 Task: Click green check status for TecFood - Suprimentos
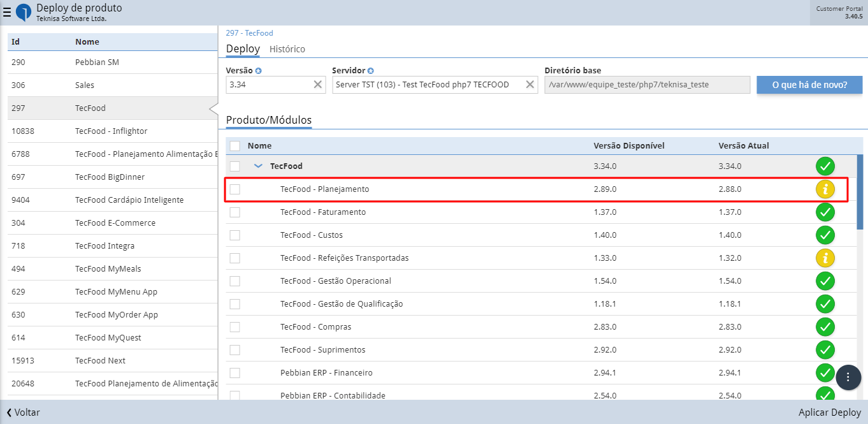825,350
